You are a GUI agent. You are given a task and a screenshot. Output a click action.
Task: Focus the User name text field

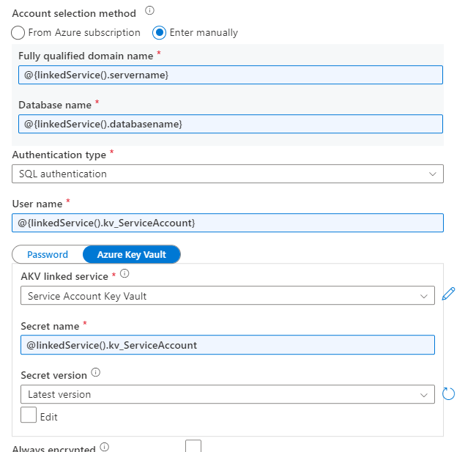(x=228, y=222)
